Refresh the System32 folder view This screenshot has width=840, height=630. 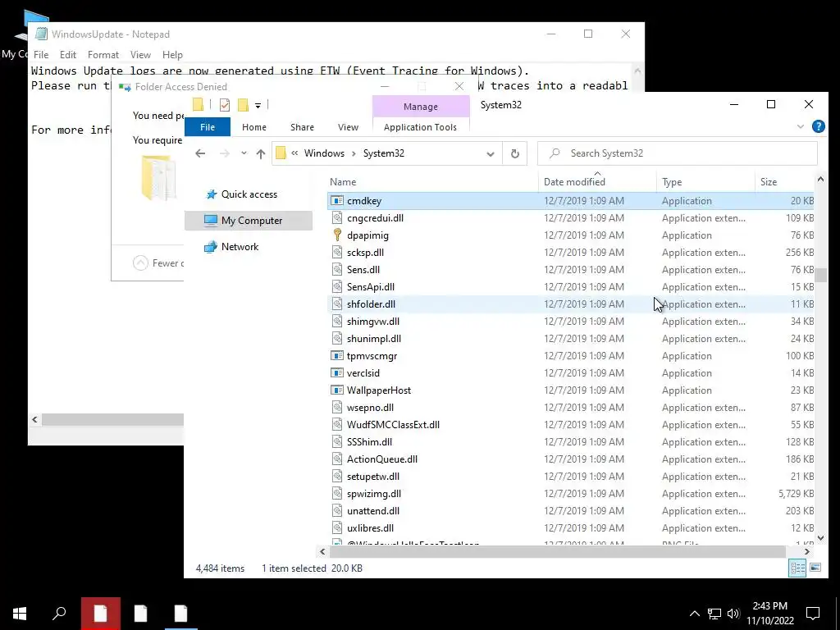(x=515, y=153)
